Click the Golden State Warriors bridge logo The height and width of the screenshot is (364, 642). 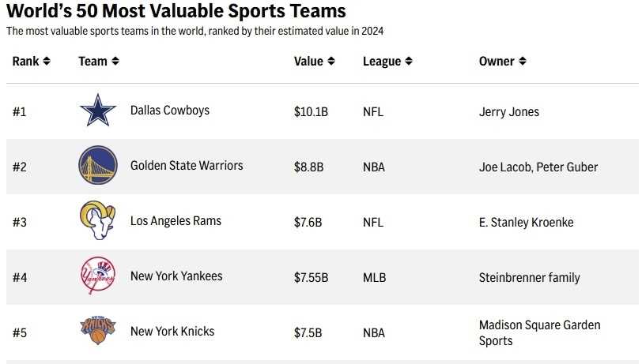coord(98,166)
